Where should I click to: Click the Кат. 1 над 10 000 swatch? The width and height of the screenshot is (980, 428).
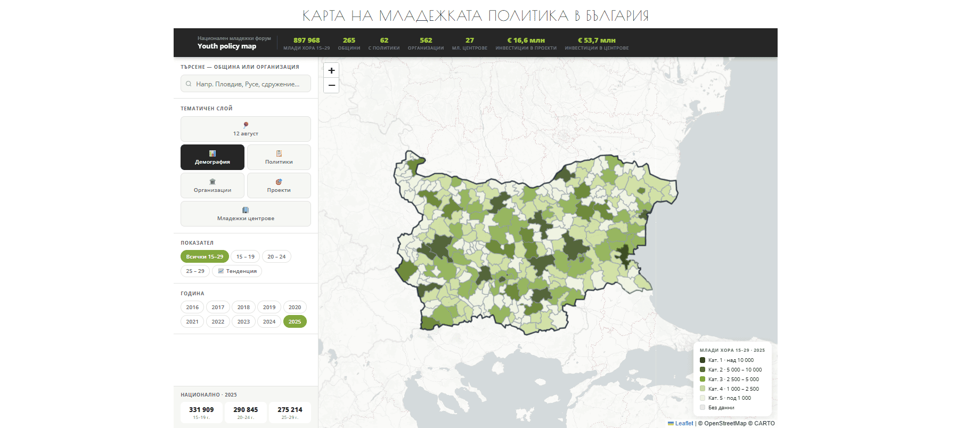(703, 360)
